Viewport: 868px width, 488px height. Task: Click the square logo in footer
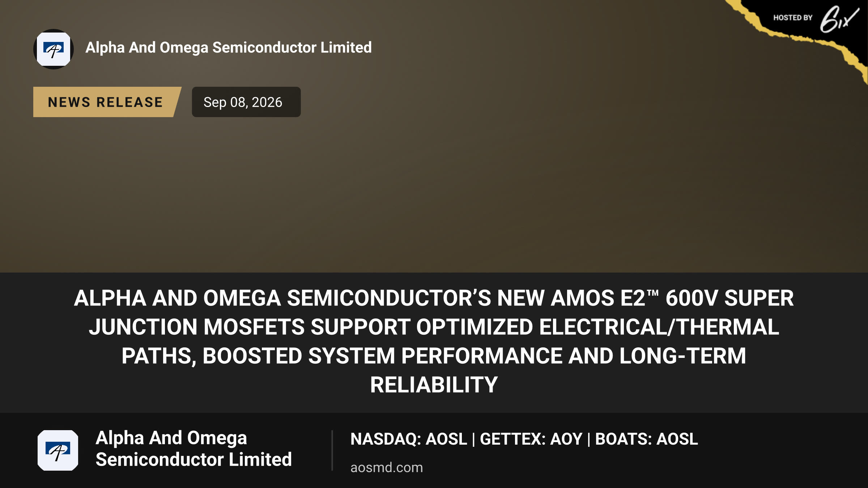point(58,450)
